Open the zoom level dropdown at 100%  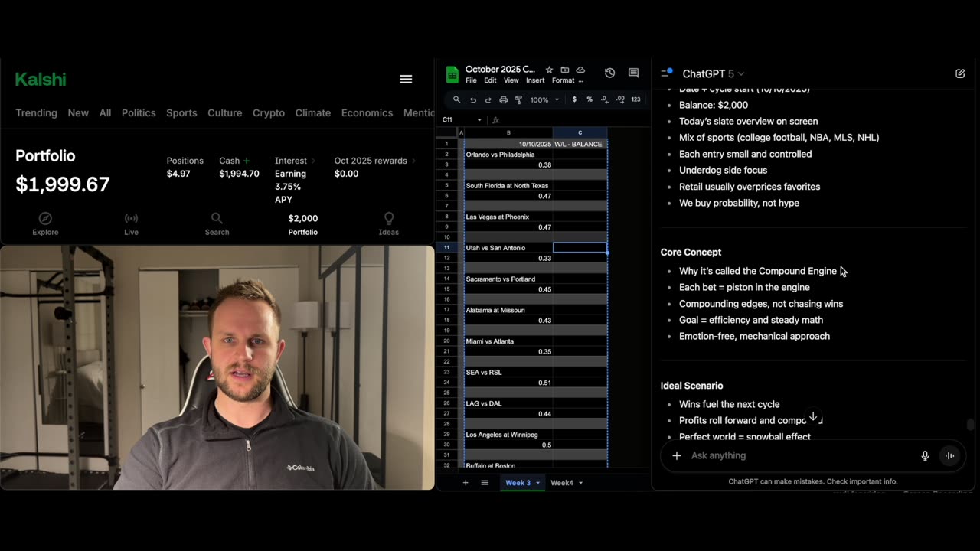click(x=544, y=99)
